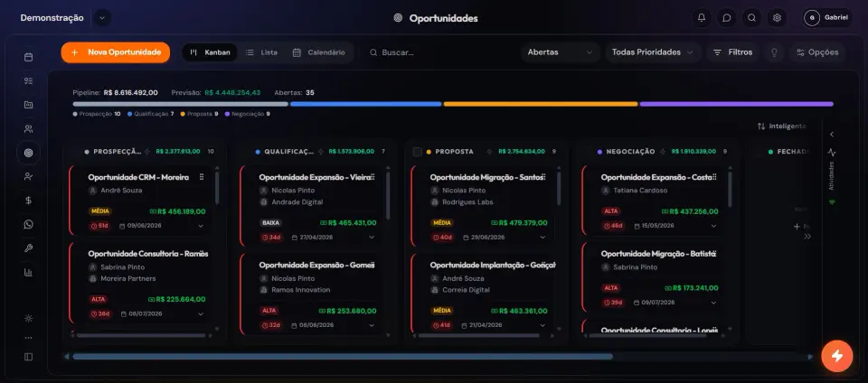Open the Oportunidade Expansão - Gomes card title

[x=316, y=265]
